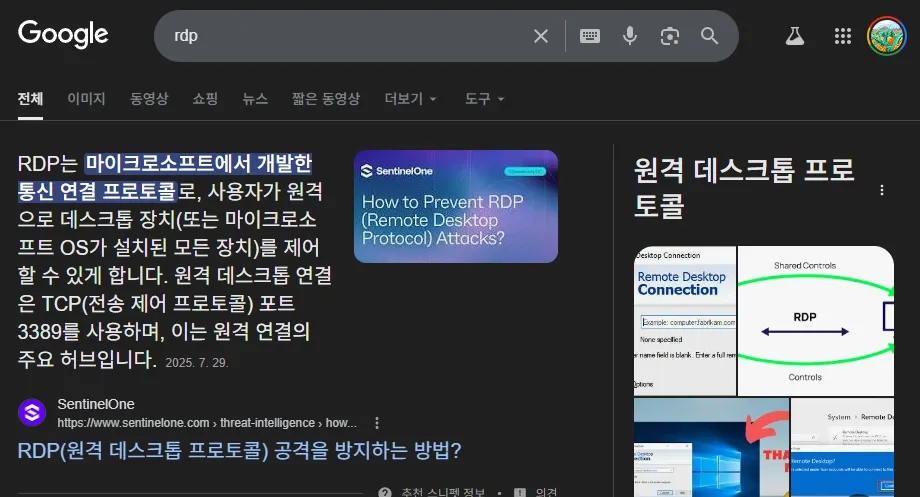Click the 추천 스니펫 정보 link

tap(443, 492)
